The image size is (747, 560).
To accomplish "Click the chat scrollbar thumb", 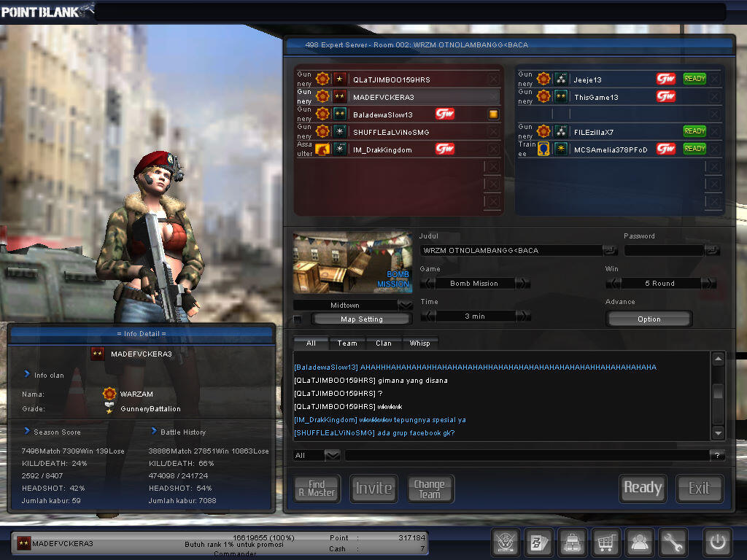I will point(718,392).
